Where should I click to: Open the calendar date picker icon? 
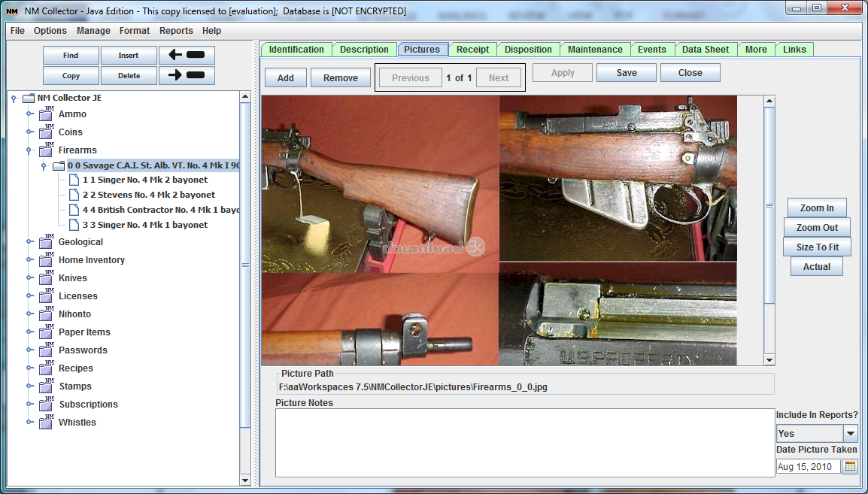coord(850,467)
